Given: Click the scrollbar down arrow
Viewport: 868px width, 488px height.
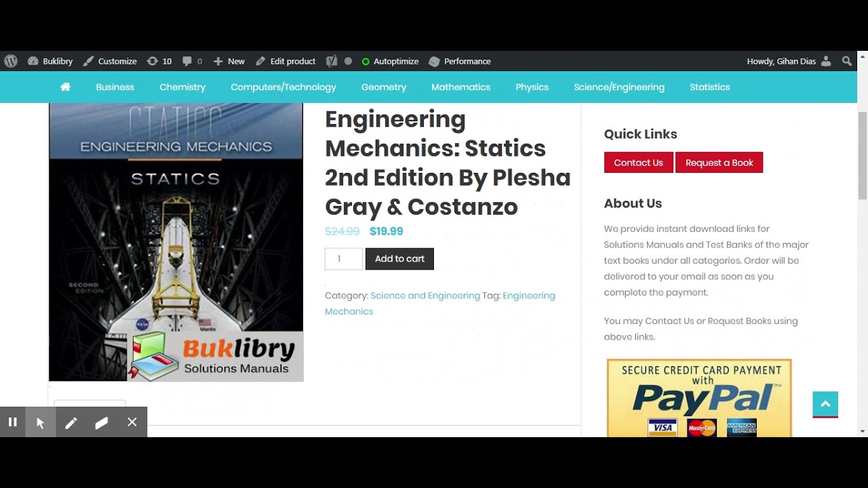Looking at the screenshot, I should click(x=863, y=432).
